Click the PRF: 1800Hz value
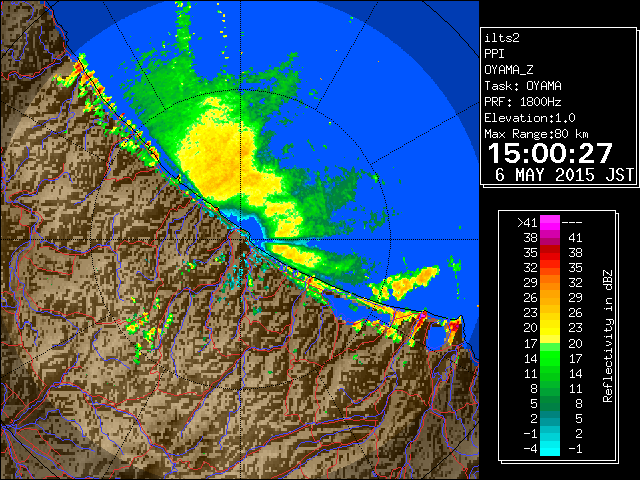The image size is (640, 480). 523,102
